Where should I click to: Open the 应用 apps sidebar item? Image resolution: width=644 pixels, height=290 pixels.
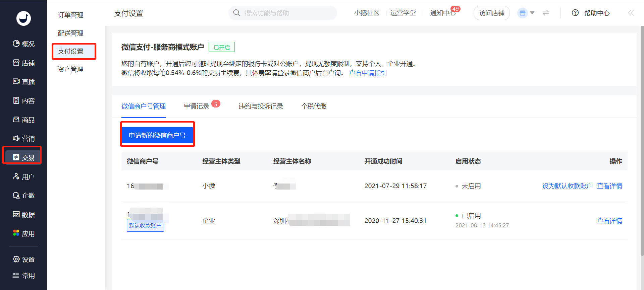click(x=23, y=234)
